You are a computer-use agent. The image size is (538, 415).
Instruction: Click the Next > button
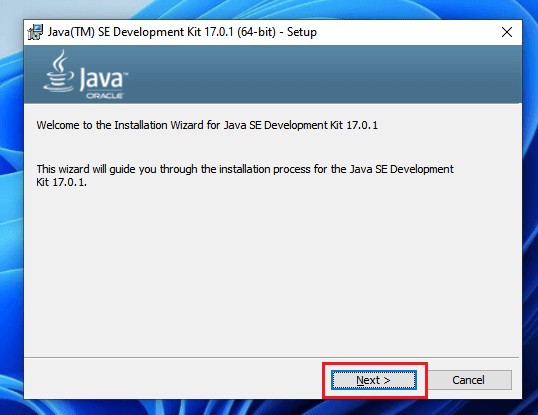point(374,380)
